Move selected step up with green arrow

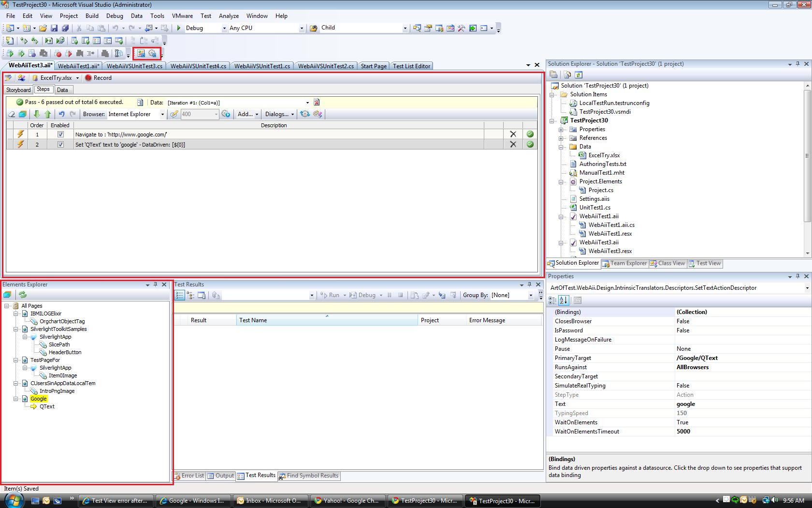[x=48, y=114]
